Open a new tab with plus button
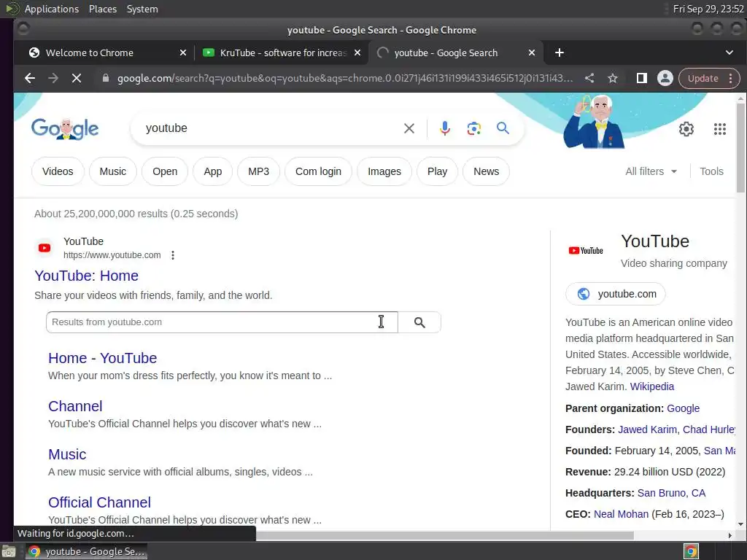Screen dimensions: 747x560 point(560,52)
